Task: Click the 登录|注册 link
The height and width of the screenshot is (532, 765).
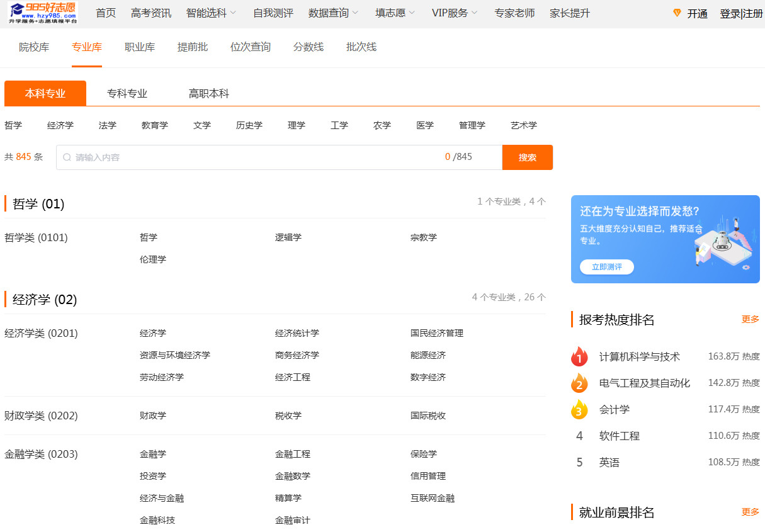Action: 742,13
